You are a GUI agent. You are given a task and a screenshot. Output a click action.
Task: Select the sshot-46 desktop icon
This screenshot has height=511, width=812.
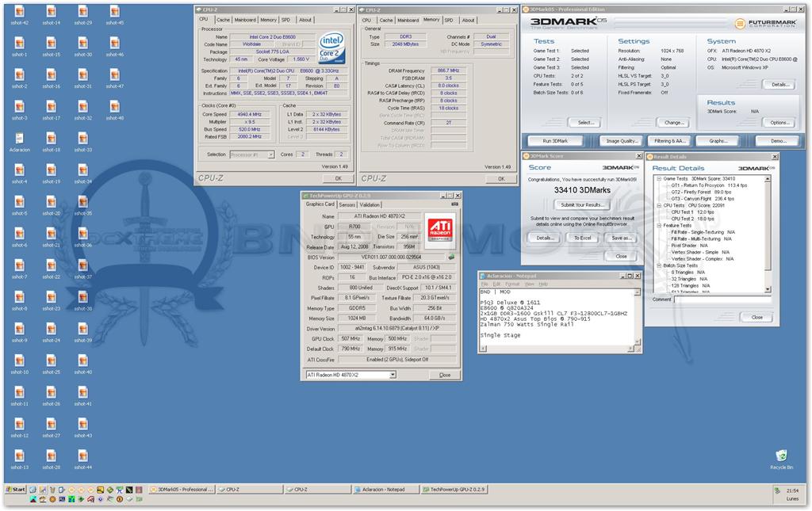pyautogui.click(x=114, y=47)
